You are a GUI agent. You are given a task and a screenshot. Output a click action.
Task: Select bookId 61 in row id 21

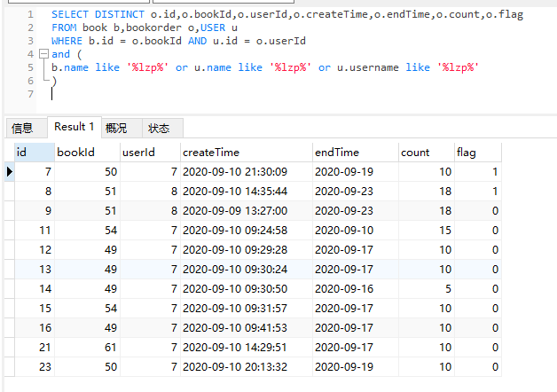[87, 348]
